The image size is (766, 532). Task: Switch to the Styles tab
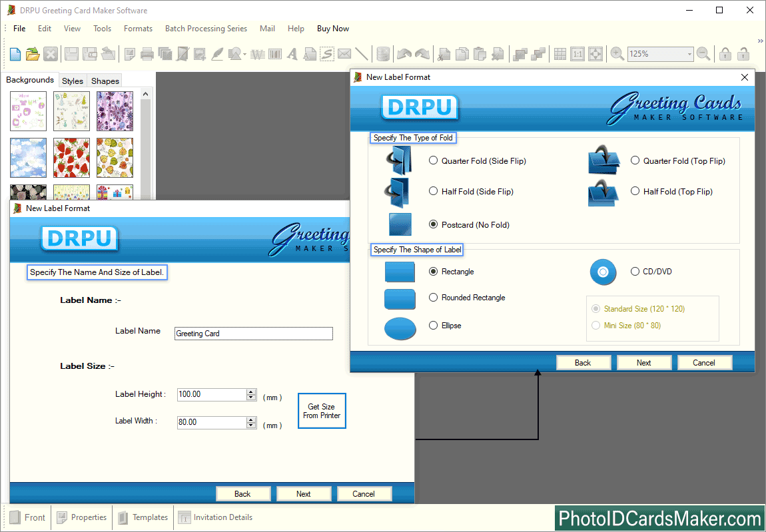pyautogui.click(x=73, y=81)
